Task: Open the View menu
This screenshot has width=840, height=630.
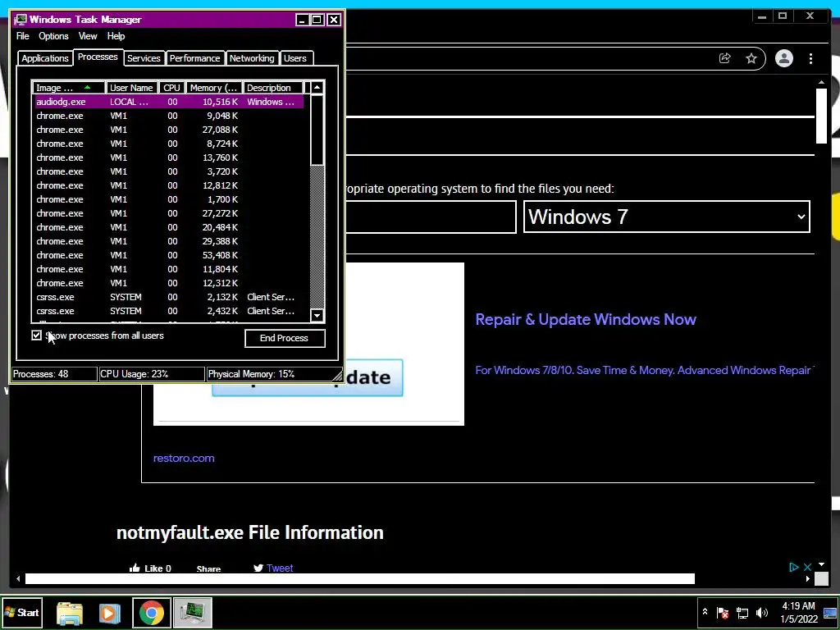Action: coord(88,36)
